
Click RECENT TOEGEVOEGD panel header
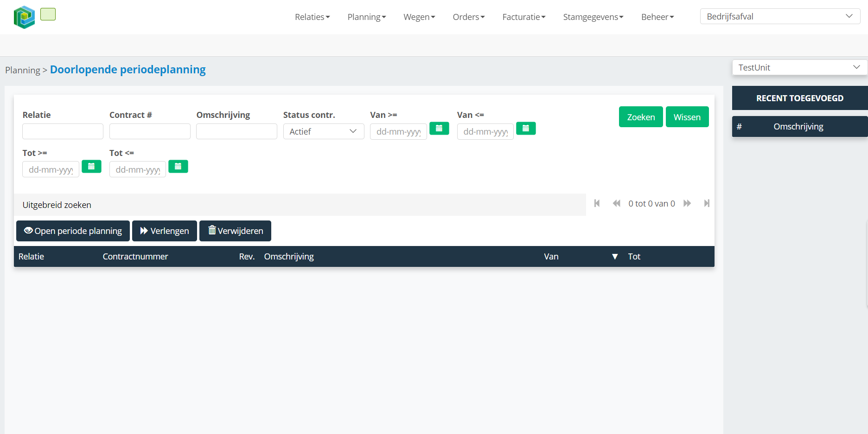800,98
